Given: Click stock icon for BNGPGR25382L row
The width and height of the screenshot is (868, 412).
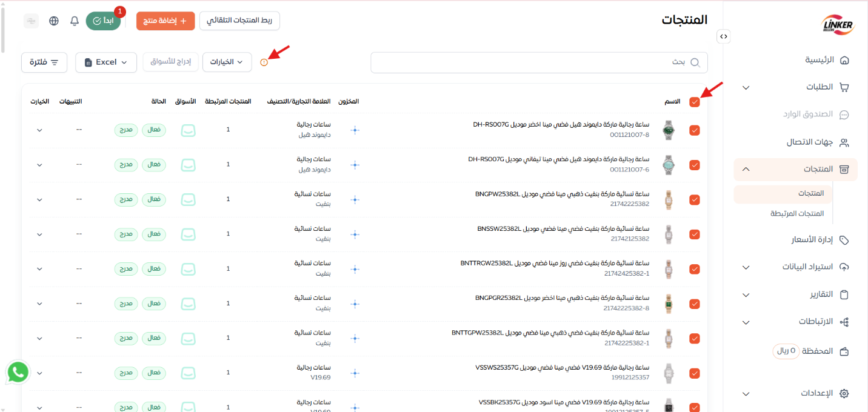Looking at the screenshot, I should tap(355, 304).
